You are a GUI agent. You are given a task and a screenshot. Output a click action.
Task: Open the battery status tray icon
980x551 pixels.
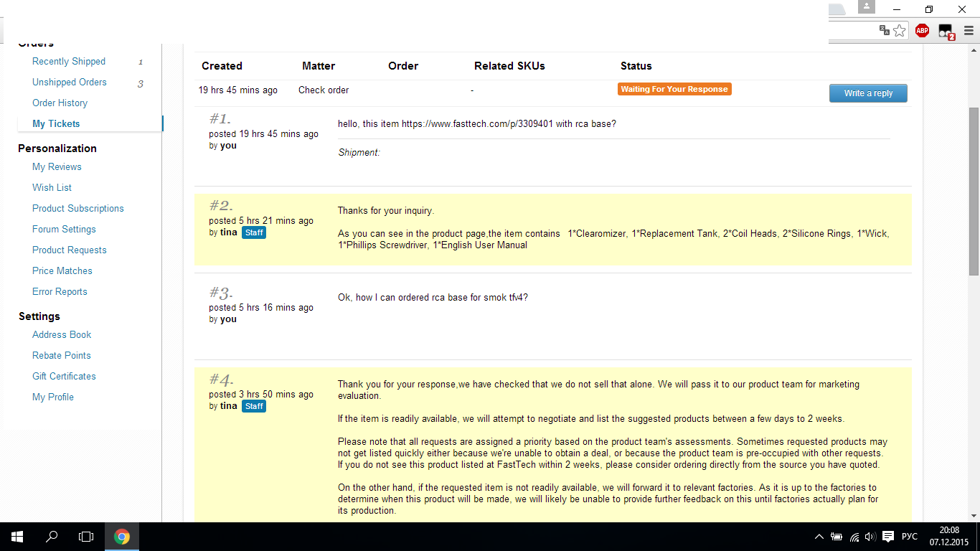click(x=837, y=537)
